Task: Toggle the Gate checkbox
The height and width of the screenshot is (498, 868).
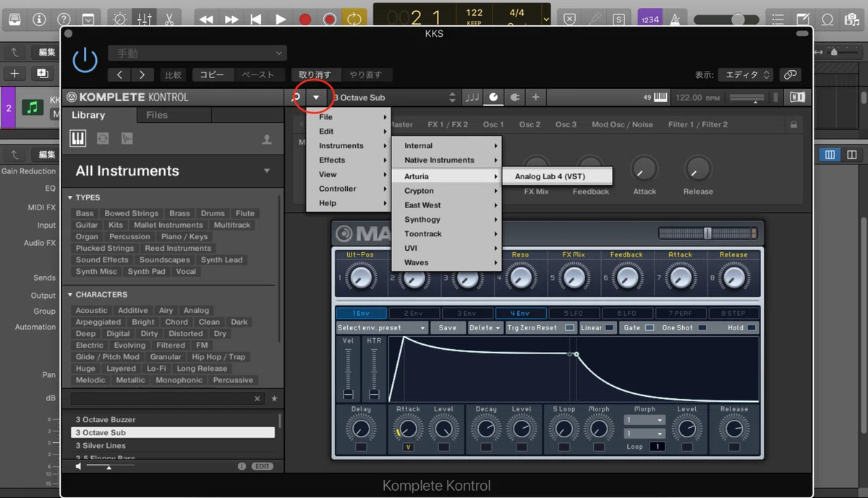Action: 650,327
